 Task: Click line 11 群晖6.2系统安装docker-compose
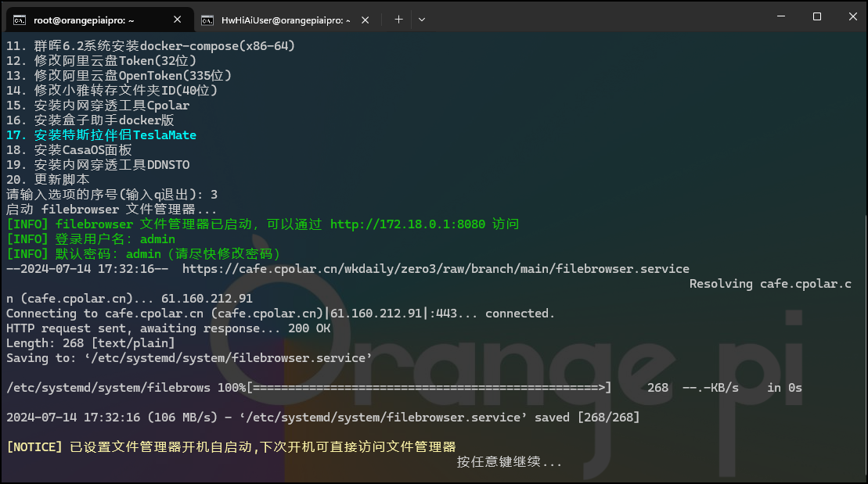coord(150,46)
